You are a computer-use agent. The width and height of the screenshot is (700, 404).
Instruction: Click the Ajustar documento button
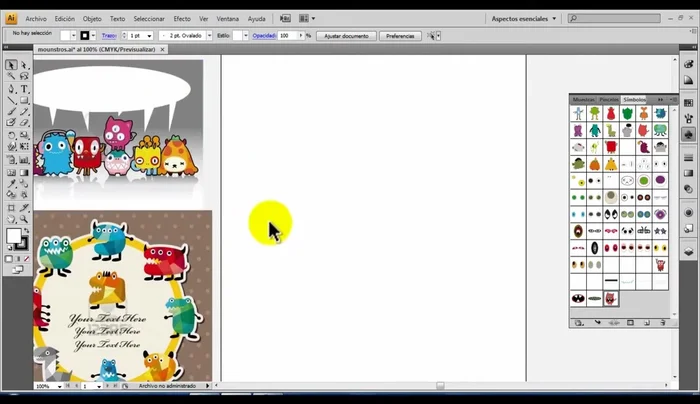coord(346,35)
